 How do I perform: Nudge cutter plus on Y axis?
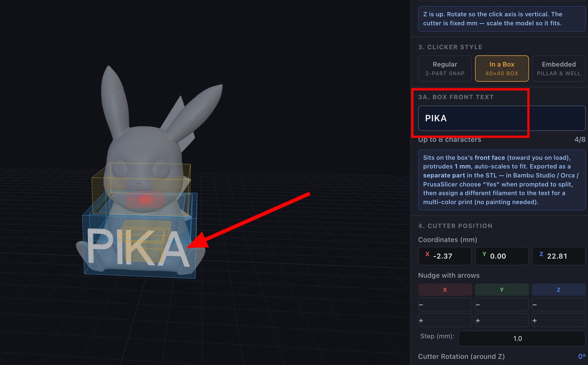click(502, 320)
